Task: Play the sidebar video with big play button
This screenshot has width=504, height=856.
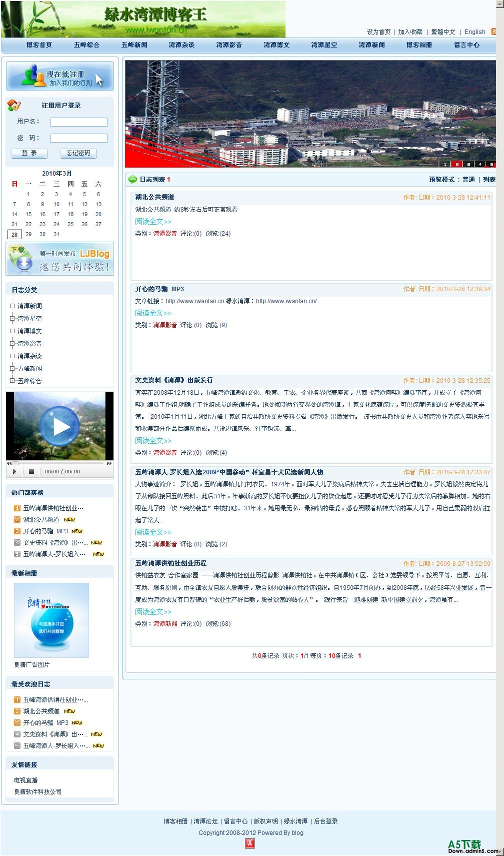Action: click(x=60, y=426)
